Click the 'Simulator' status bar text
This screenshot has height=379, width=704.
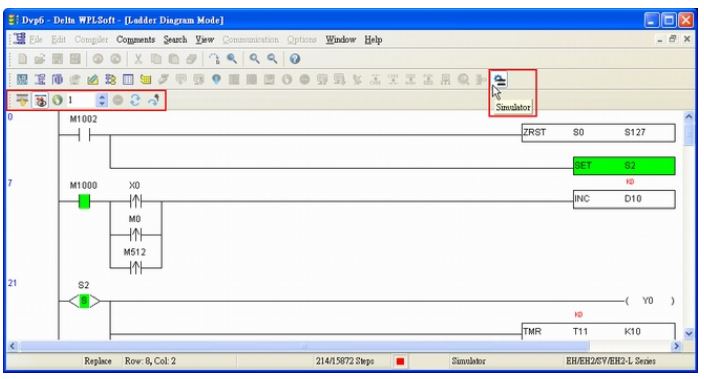468,361
